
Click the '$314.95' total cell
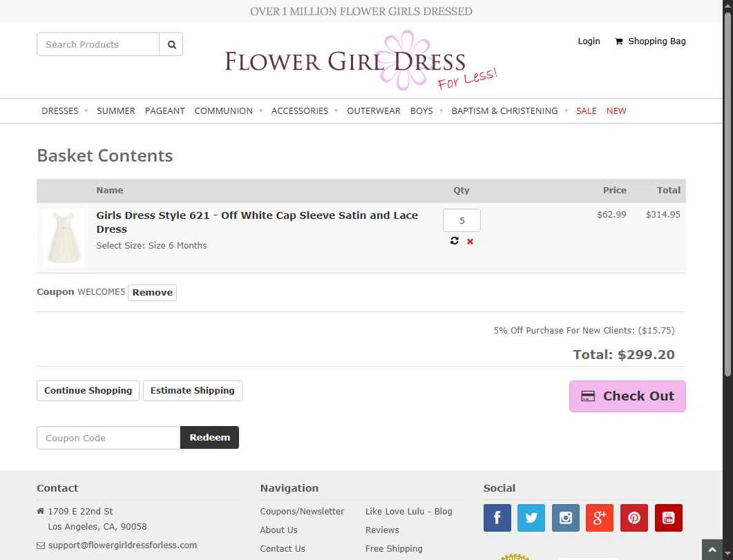click(x=663, y=214)
